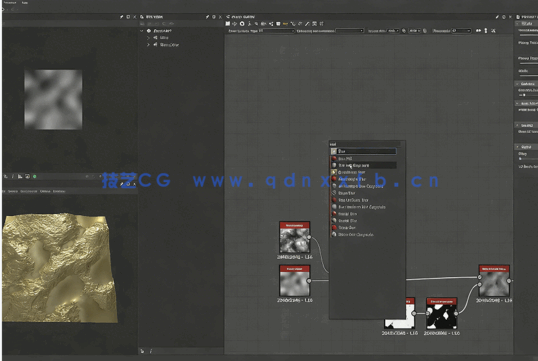Click the green dot in 3D view toolbar
Screen dimensions: 538x361
[x=34, y=176]
